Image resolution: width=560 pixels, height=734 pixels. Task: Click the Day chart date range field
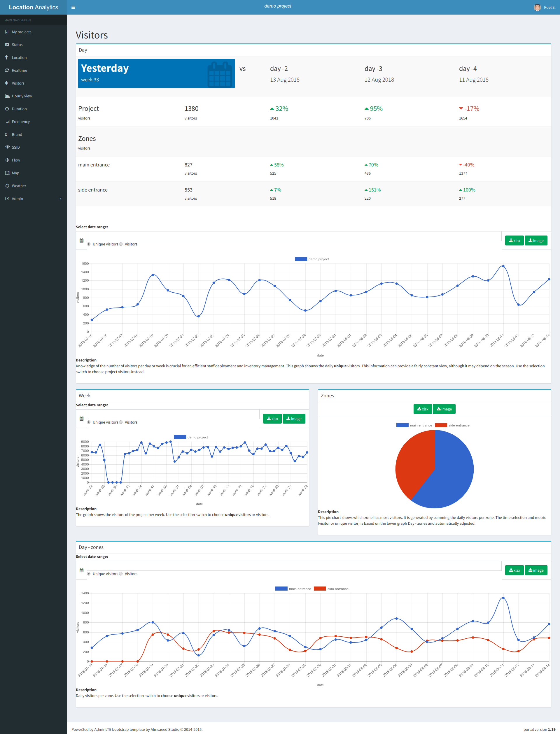pos(294,236)
